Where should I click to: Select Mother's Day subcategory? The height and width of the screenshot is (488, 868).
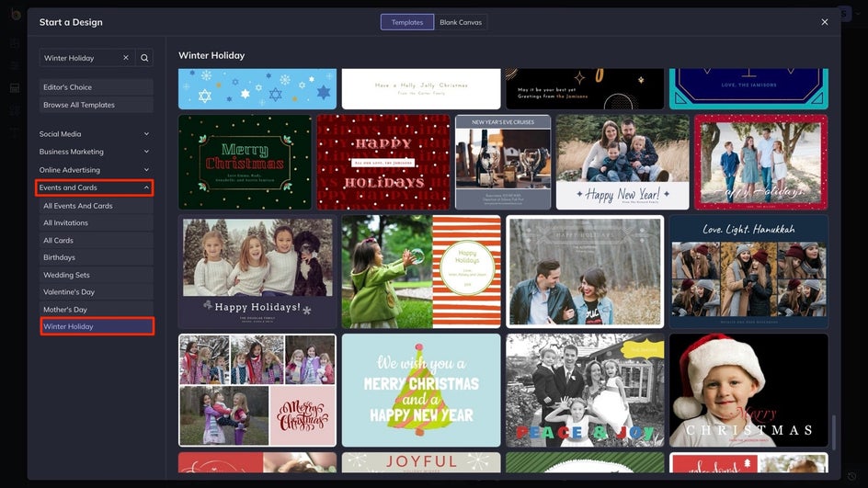tap(97, 310)
